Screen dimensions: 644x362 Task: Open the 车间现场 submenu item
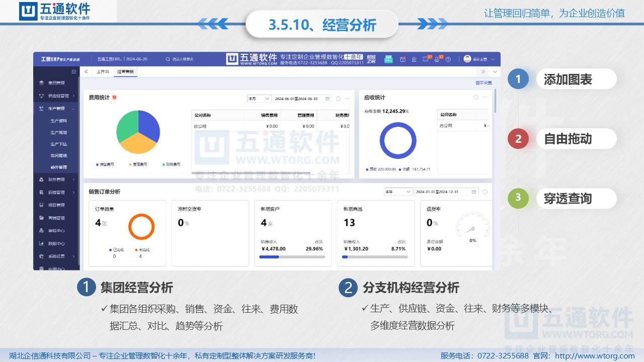click(x=58, y=155)
